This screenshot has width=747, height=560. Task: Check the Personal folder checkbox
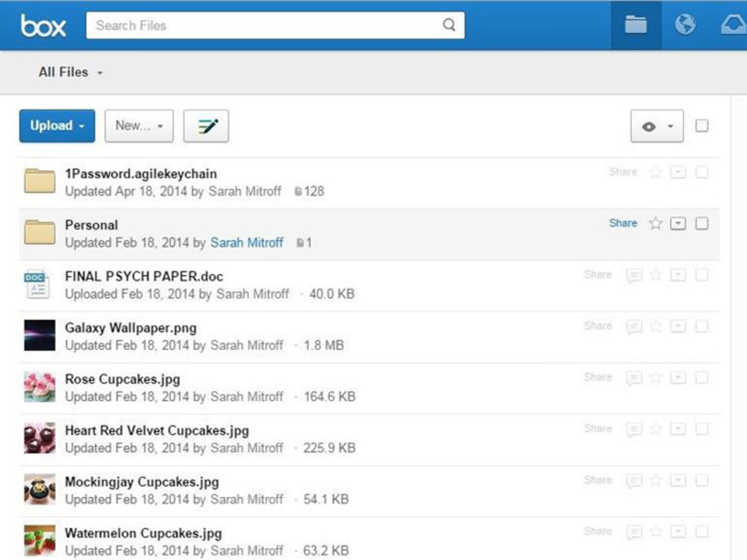[x=702, y=223]
